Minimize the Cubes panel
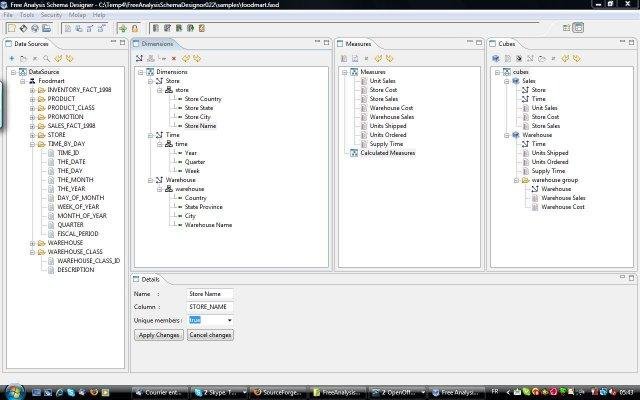Screen dimensions: 640x400 pyautogui.click(x=622, y=42)
